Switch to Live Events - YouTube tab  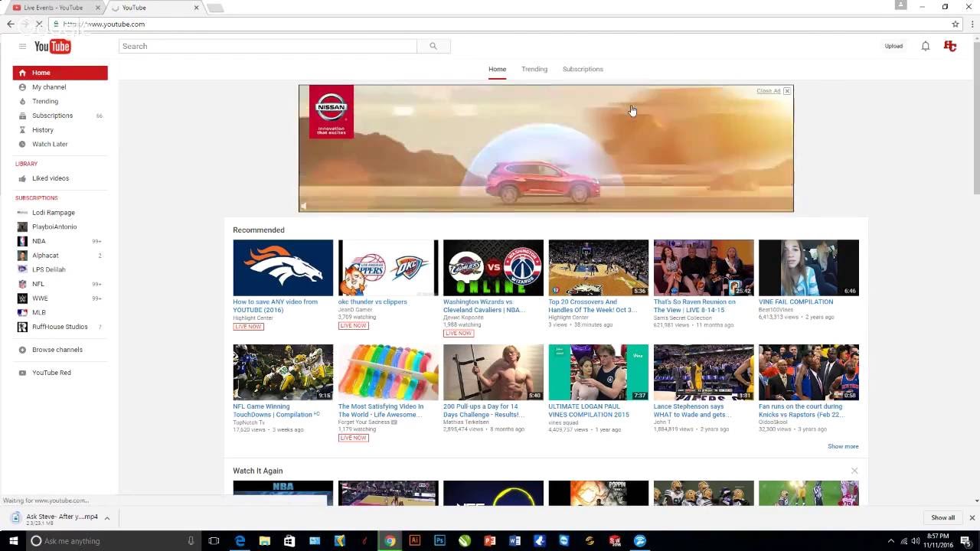54,8
